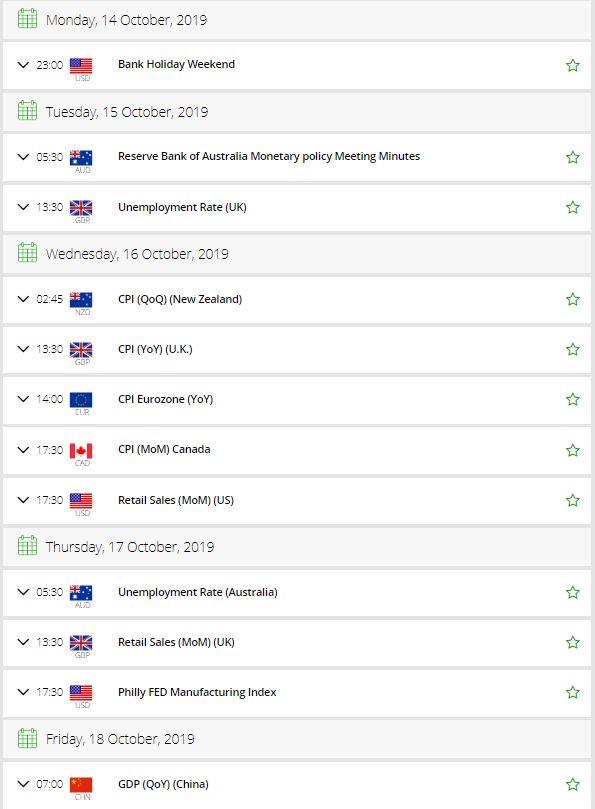Image resolution: width=595 pixels, height=809 pixels.
Task: Click the UK flag beside Retail Sales (UK)
Action: [81, 642]
